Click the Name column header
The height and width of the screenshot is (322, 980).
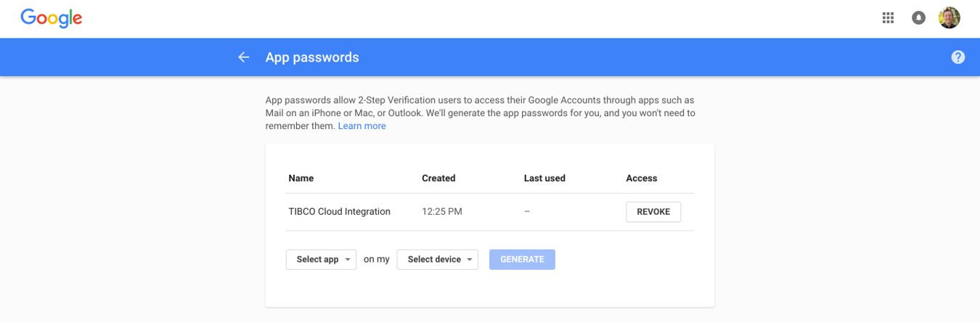(x=301, y=178)
